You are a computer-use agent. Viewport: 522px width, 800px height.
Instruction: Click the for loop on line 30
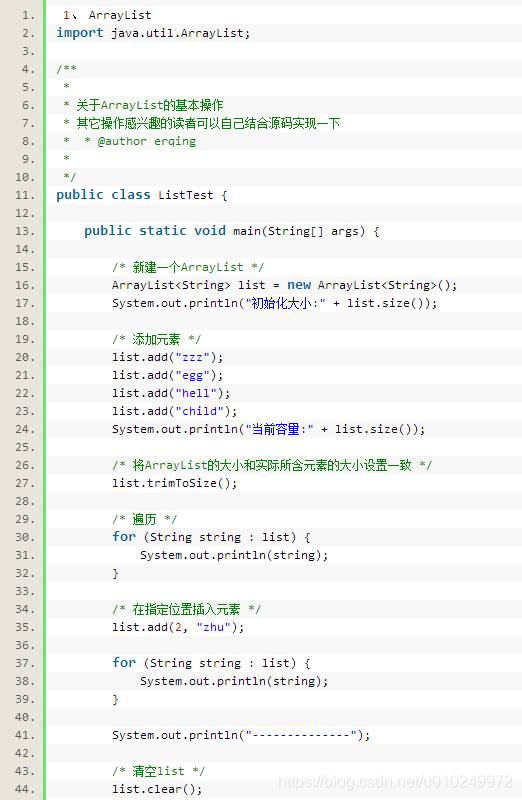coord(211,537)
